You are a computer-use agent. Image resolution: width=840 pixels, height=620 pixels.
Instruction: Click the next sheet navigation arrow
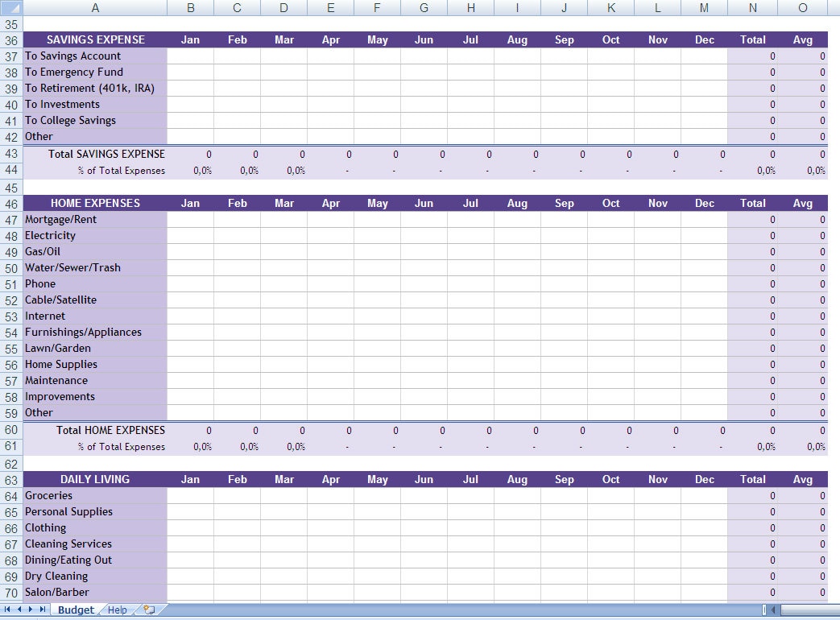(29, 610)
